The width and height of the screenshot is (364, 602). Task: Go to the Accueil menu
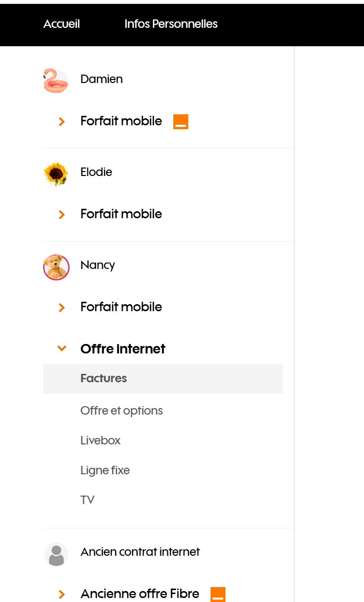tap(62, 24)
